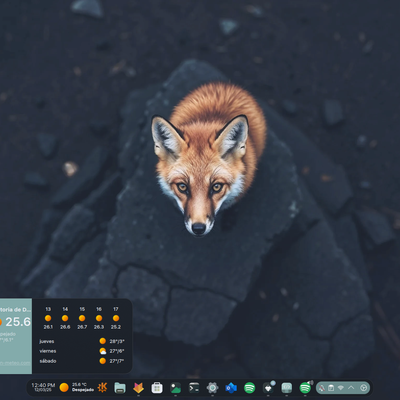Open the Wi-Fi network tray icon
Image resolution: width=400 pixels, height=400 pixels.
click(x=341, y=388)
